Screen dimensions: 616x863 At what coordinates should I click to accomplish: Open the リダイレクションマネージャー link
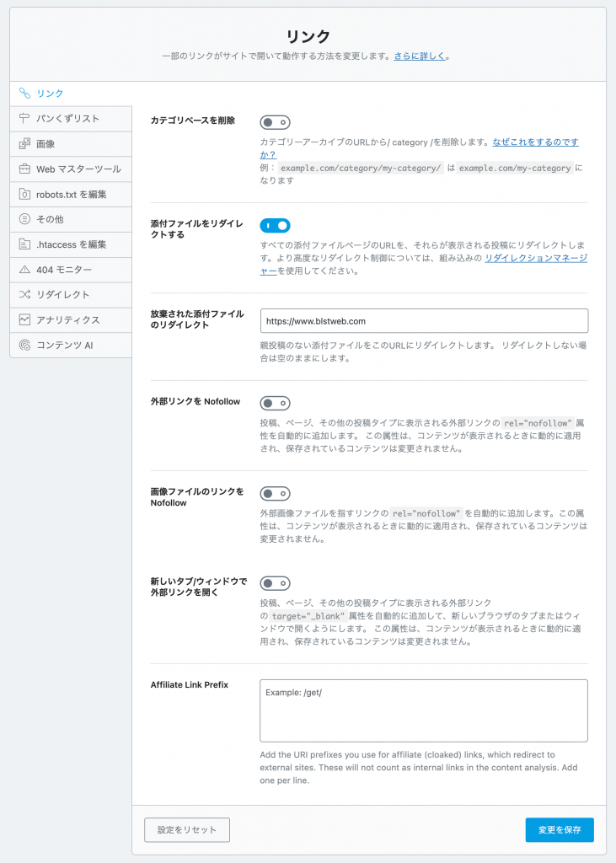coord(536,258)
